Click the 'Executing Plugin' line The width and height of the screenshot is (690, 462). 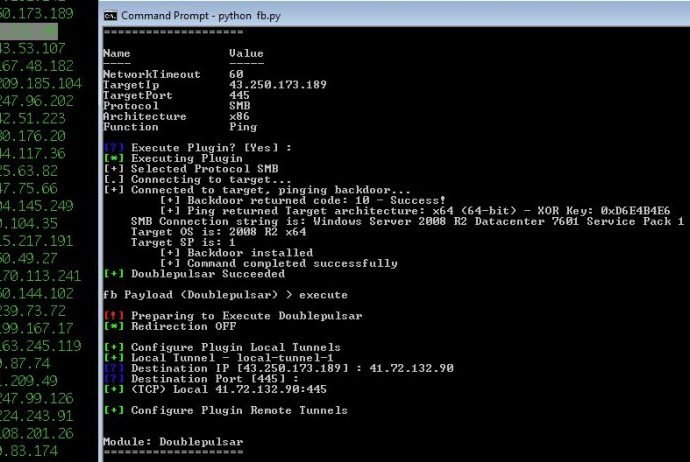pos(173,158)
